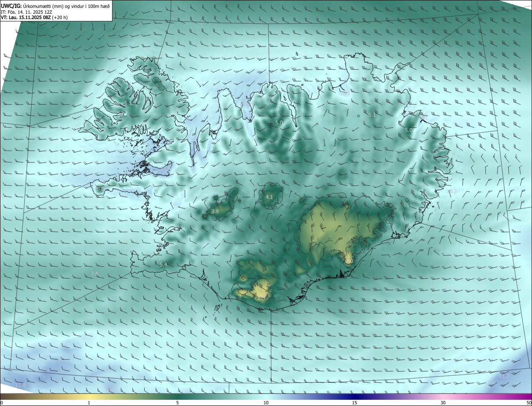Click the 30 tick label on the color scale

pos(443,403)
